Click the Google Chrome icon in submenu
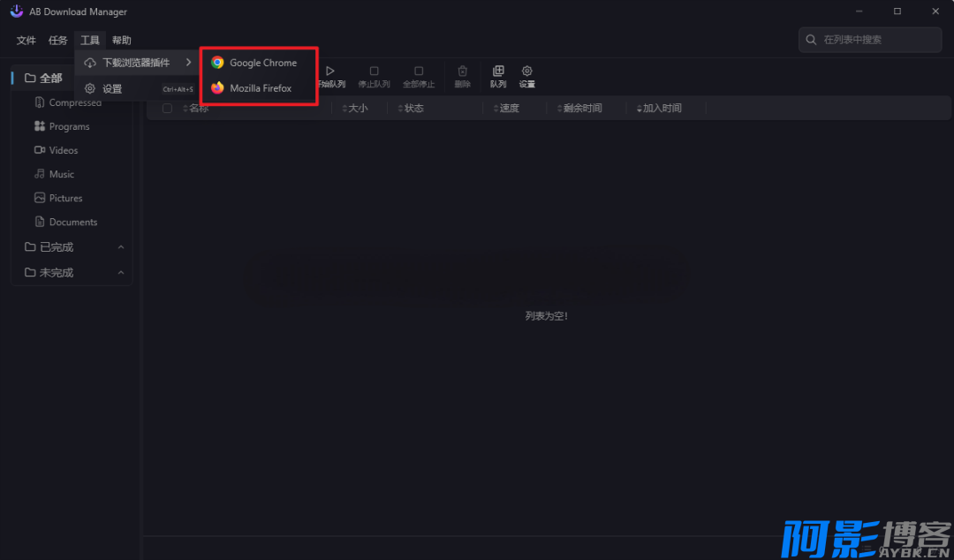 coord(217,63)
